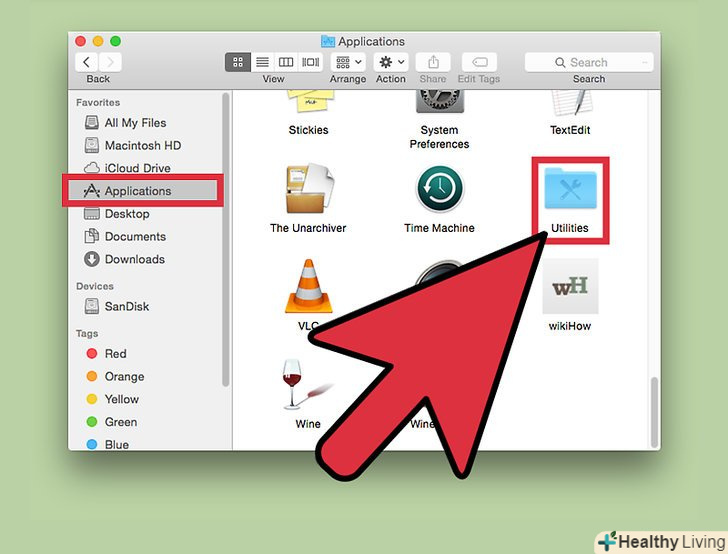Click the Documents sidebar icon
This screenshot has height=554, width=728.
coord(92,236)
